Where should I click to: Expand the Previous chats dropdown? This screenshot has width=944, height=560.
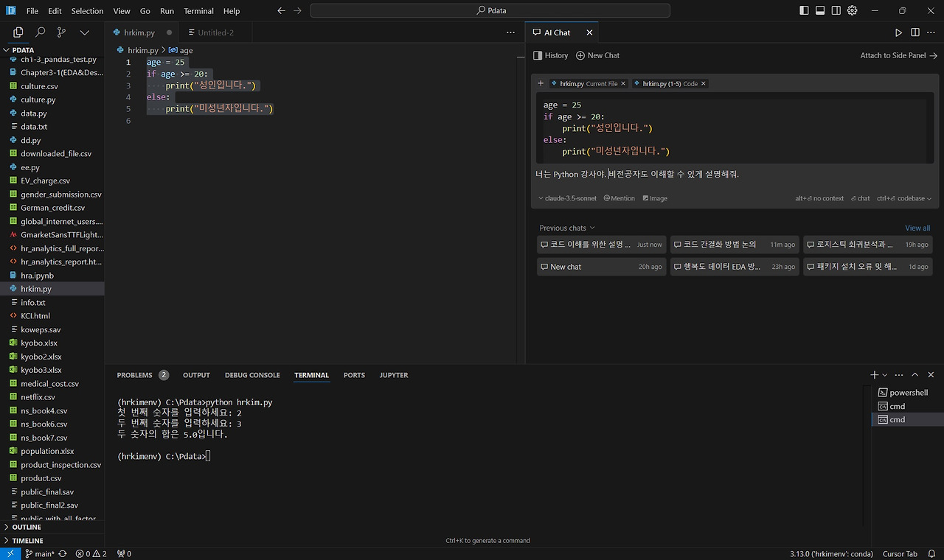(x=566, y=228)
